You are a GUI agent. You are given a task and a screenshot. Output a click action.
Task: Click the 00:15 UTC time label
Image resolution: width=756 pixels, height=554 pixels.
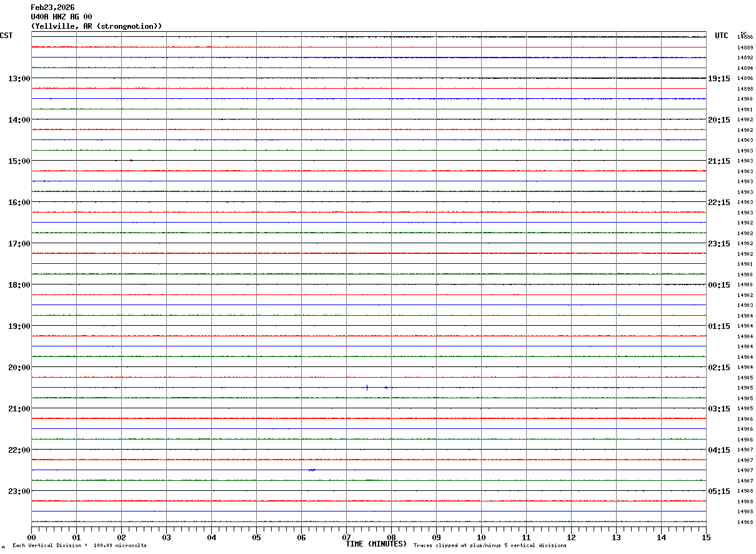click(719, 285)
